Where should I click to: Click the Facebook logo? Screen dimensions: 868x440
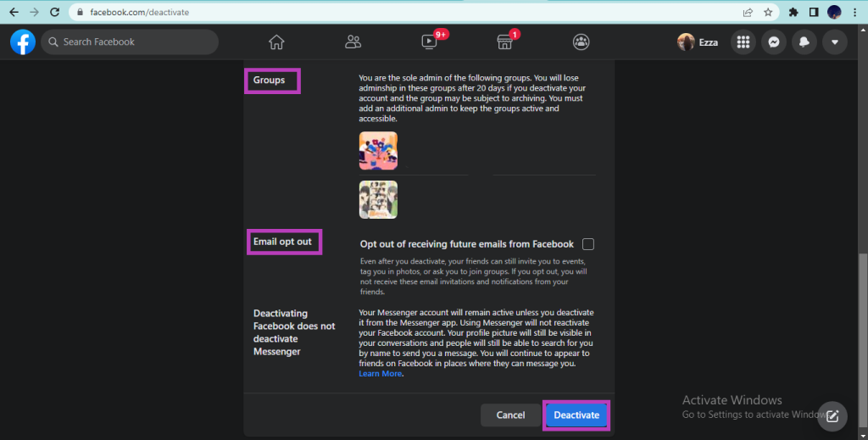coord(23,42)
